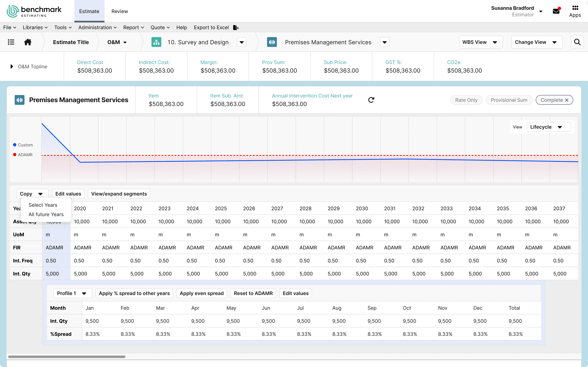Screen dimensions: 588x367
Task: Click the home icon in breadcrumb
Action: click(x=28, y=42)
